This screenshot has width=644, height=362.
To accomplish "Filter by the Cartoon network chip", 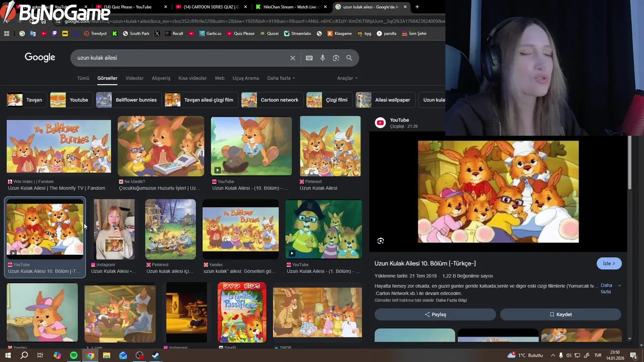I will 272,100.
